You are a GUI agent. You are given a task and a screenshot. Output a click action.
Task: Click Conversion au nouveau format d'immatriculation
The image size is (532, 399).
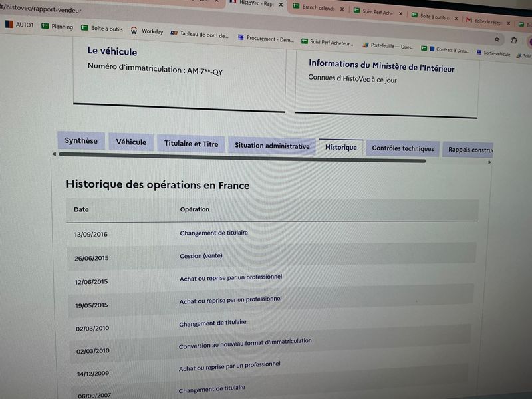coord(245,344)
